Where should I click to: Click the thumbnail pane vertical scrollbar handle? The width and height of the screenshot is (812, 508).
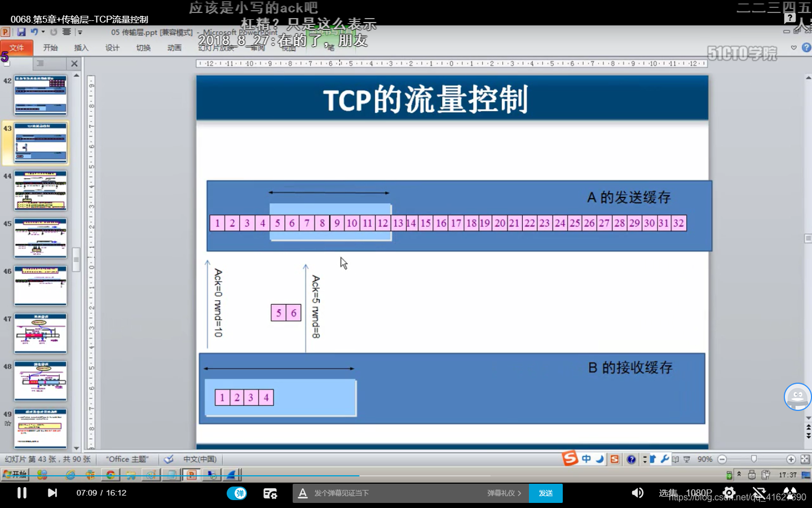76,260
